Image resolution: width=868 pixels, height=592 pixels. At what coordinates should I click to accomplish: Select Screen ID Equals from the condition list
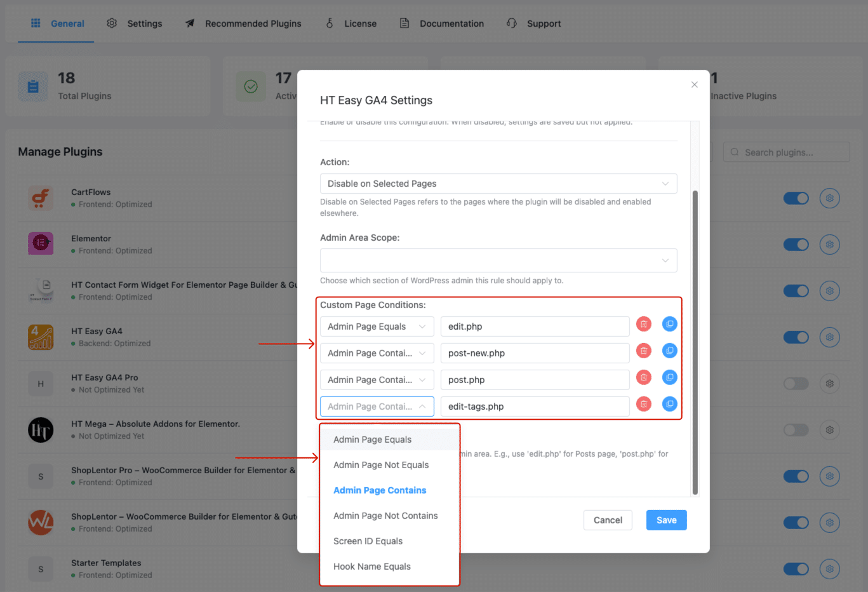[x=368, y=541]
